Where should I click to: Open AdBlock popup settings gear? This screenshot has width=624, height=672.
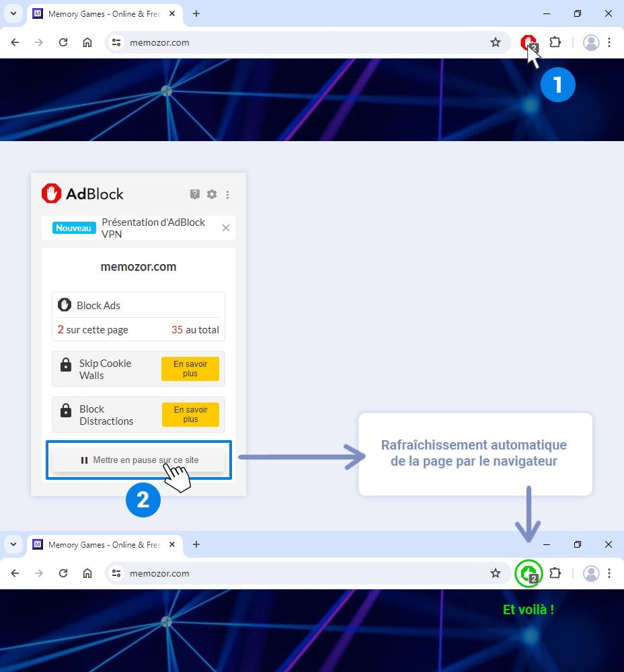click(212, 194)
